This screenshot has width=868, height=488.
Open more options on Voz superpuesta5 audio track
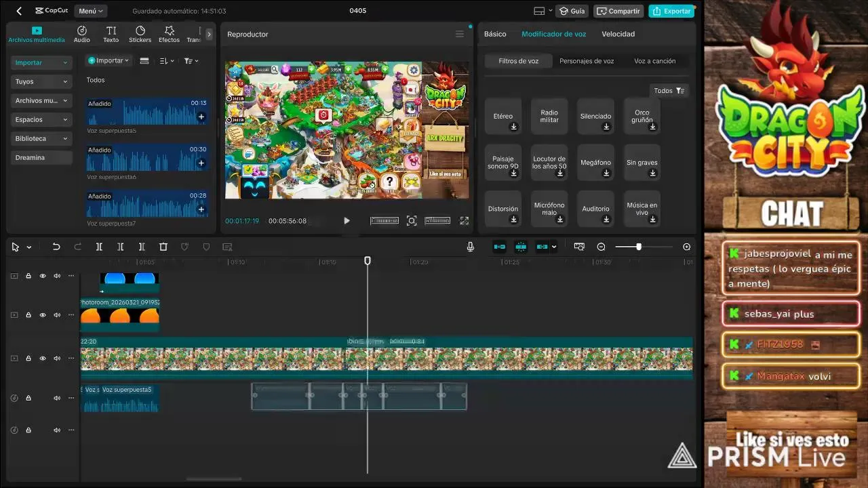(x=71, y=398)
